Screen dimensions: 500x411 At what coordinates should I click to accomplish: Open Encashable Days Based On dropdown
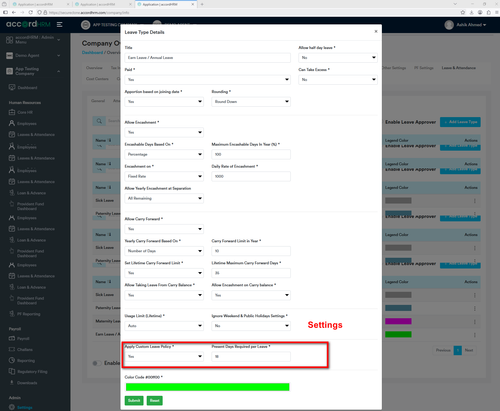[164, 154]
